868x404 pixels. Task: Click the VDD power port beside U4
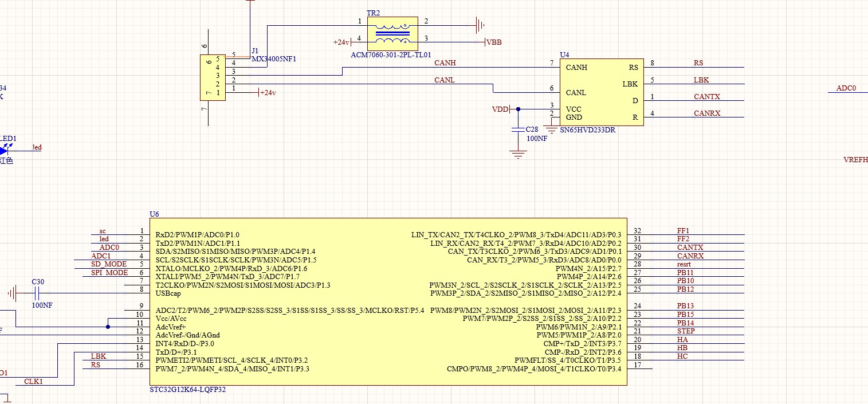[x=500, y=109]
